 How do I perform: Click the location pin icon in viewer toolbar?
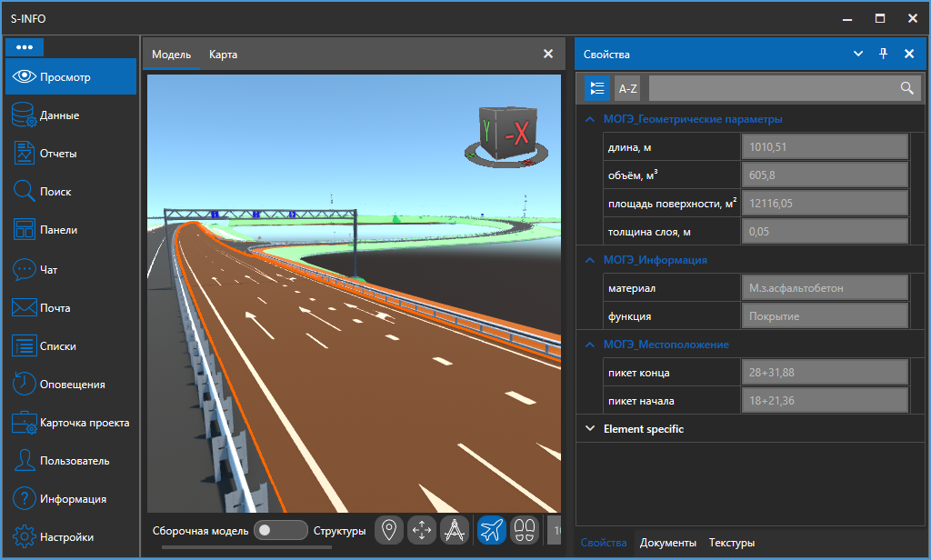coord(390,529)
